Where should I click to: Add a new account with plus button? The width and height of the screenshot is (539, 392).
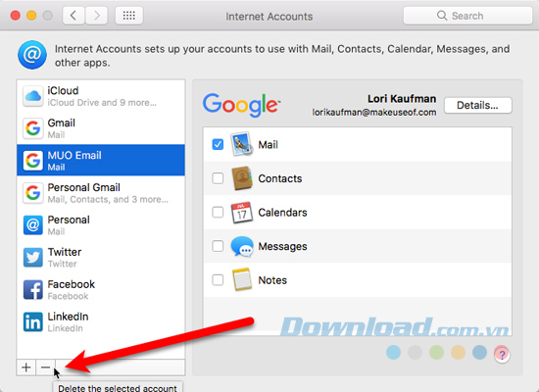click(x=26, y=367)
